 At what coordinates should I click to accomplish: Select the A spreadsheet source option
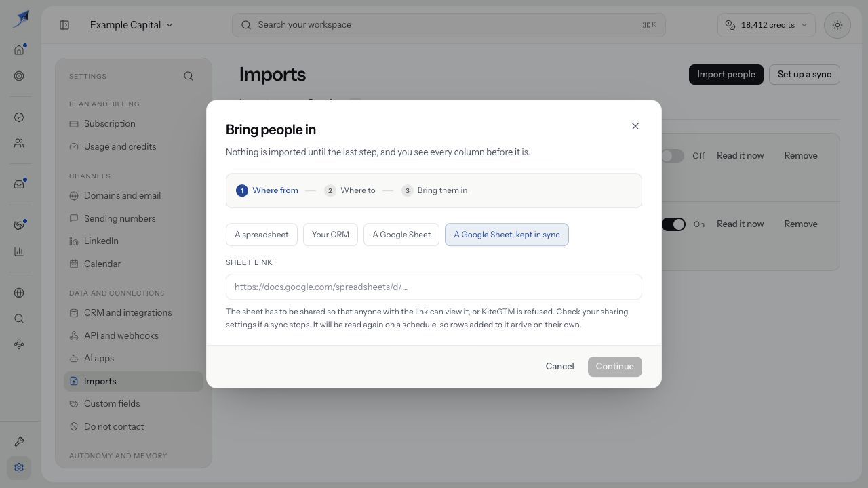pos(262,235)
